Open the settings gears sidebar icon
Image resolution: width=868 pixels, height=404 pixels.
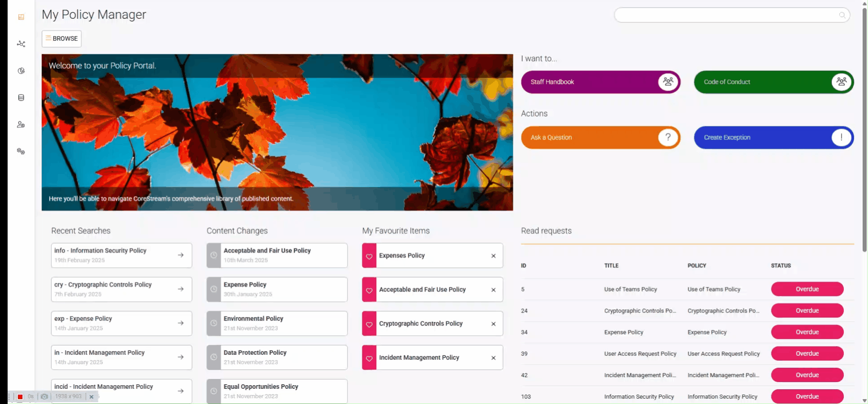(x=21, y=151)
